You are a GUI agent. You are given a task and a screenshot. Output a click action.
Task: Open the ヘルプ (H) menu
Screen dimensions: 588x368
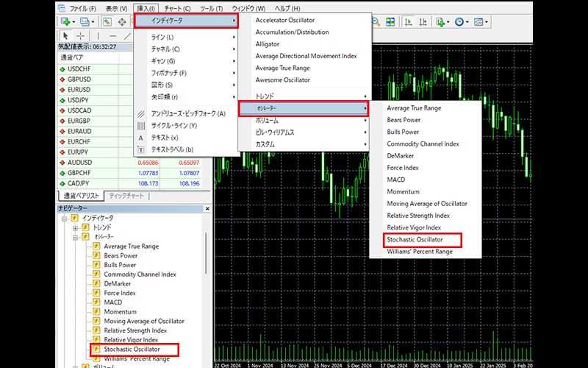click(287, 8)
